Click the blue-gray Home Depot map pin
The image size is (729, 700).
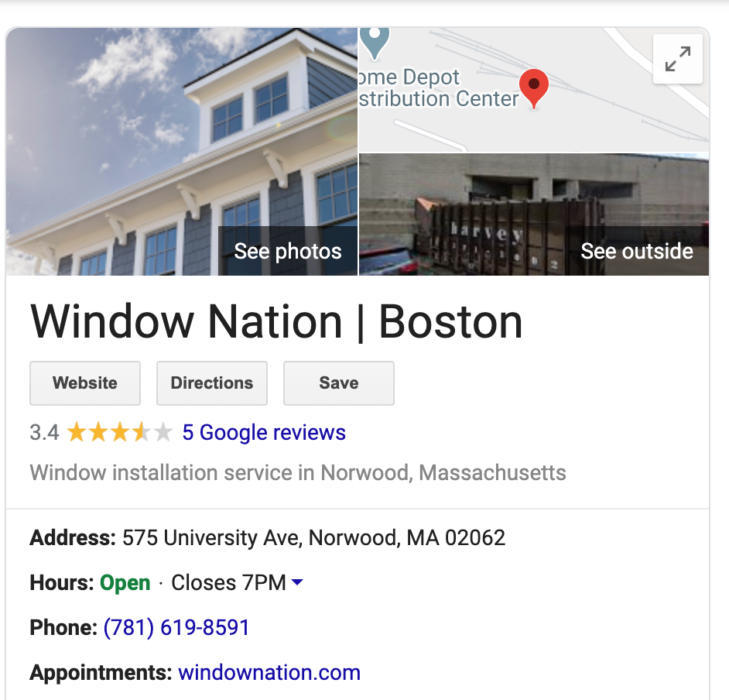tap(375, 43)
